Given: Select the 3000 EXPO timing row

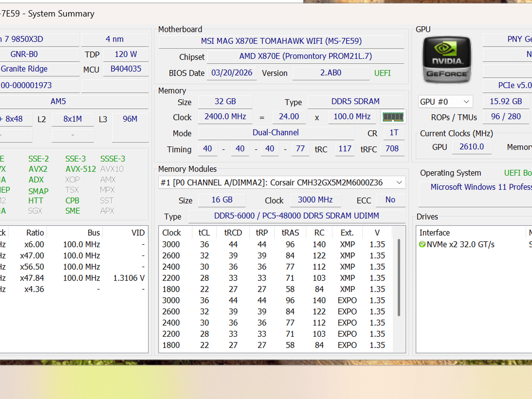Looking at the screenshot, I should tap(276, 300).
